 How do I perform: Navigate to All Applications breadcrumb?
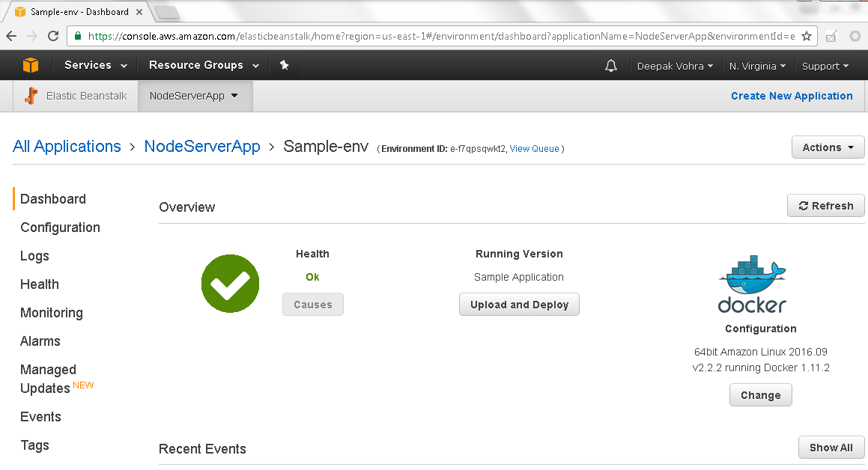[x=67, y=147]
